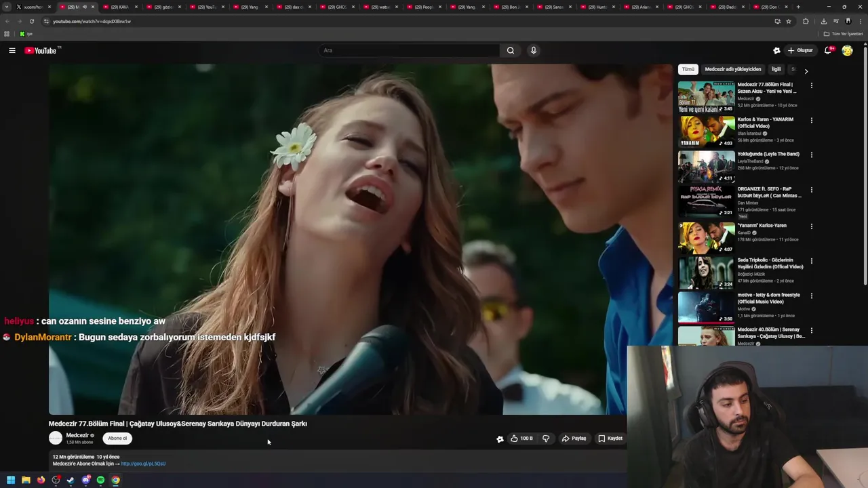Open options for Seda Tripkolic video
The image size is (868, 488).
coord(811,262)
